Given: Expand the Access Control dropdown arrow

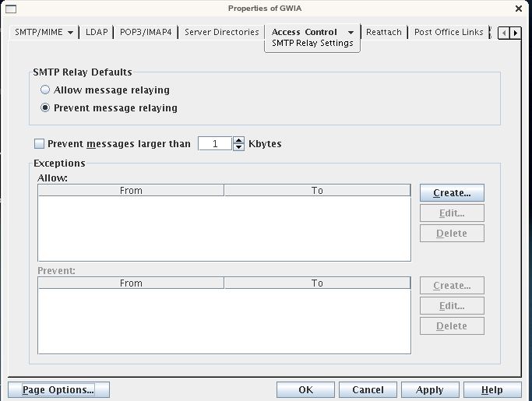Looking at the screenshot, I should point(351,33).
